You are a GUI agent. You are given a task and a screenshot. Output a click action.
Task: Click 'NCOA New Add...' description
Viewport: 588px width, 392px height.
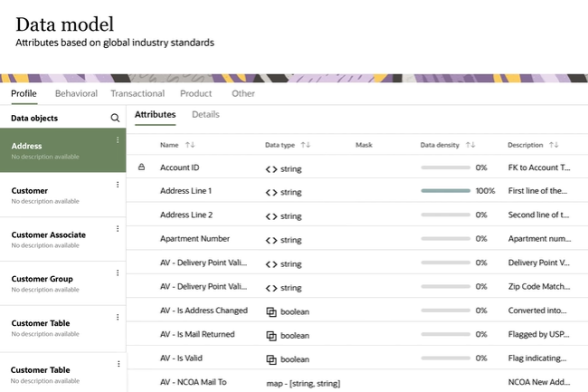click(539, 382)
